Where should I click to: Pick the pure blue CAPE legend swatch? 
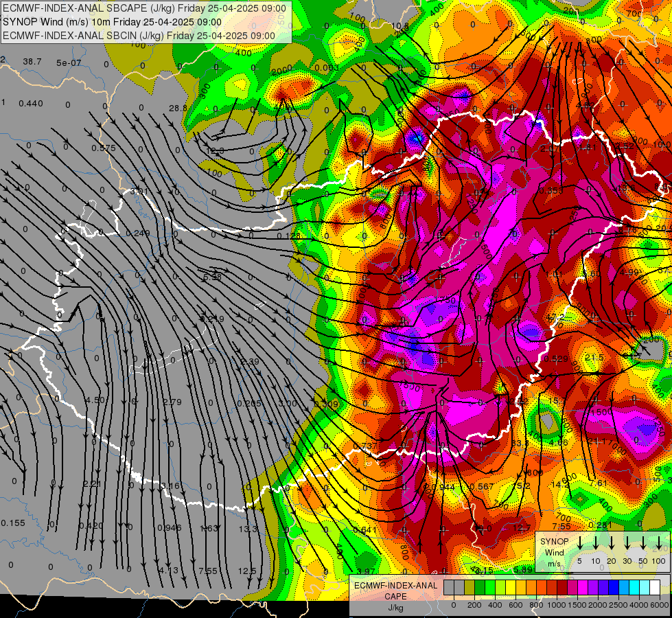pyautogui.click(x=613, y=588)
